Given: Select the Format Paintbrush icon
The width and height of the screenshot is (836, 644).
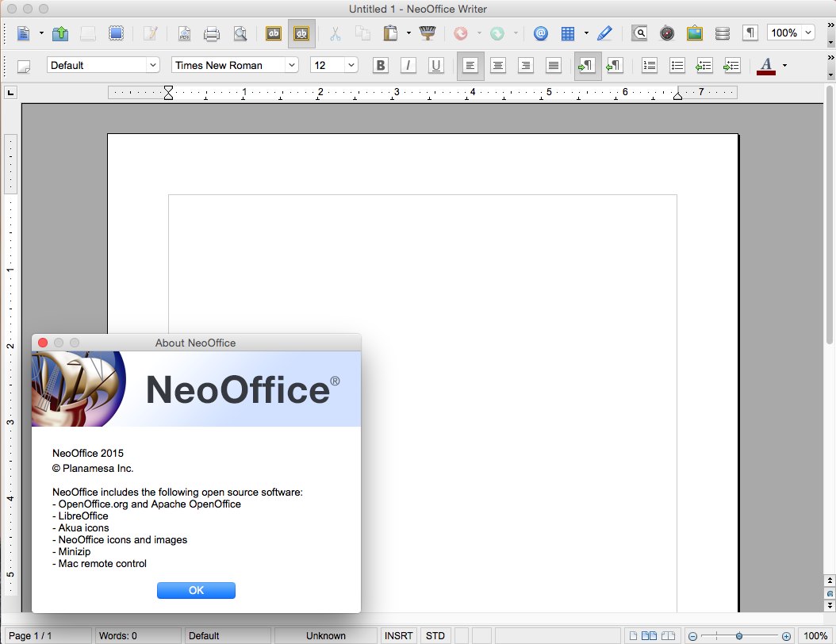Looking at the screenshot, I should tap(427, 33).
